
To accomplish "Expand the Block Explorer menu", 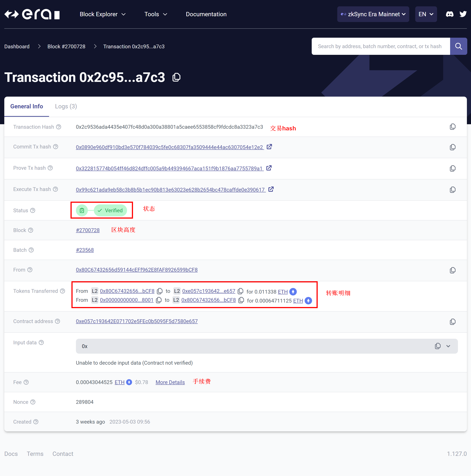I will 102,14.
